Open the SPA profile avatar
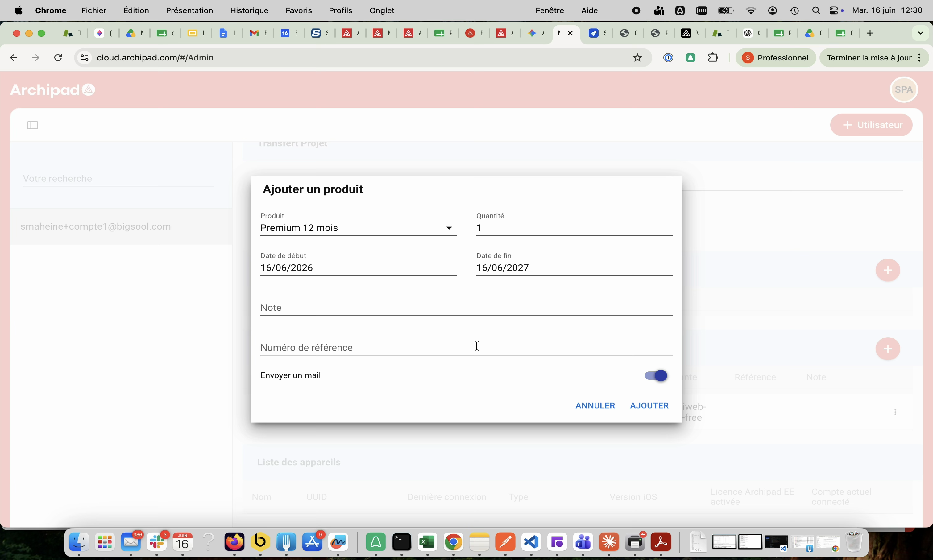The width and height of the screenshot is (933, 560). tap(904, 89)
